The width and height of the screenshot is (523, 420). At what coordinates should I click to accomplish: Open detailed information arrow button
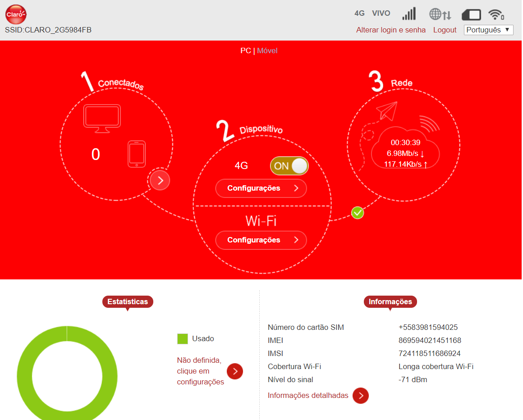(x=361, y=396)
